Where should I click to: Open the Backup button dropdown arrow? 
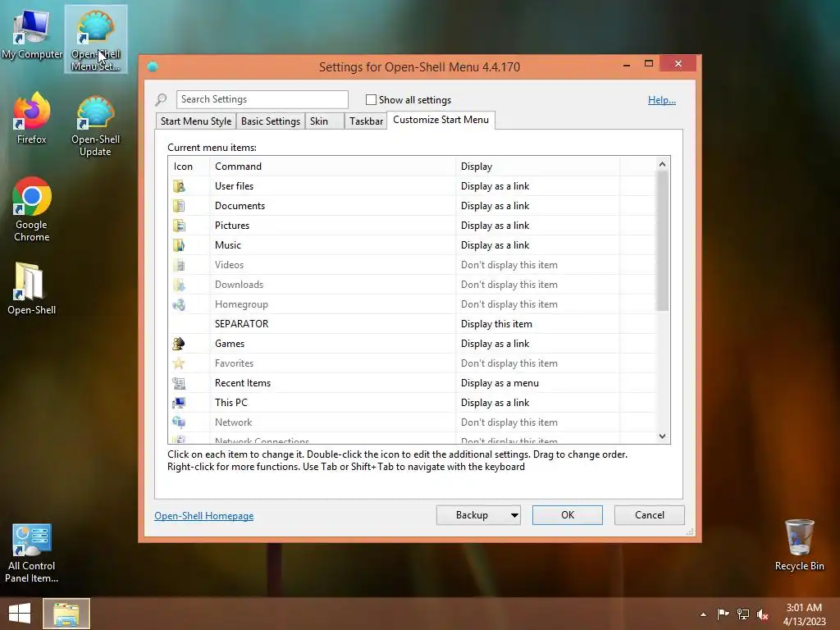tap(514, 515)
